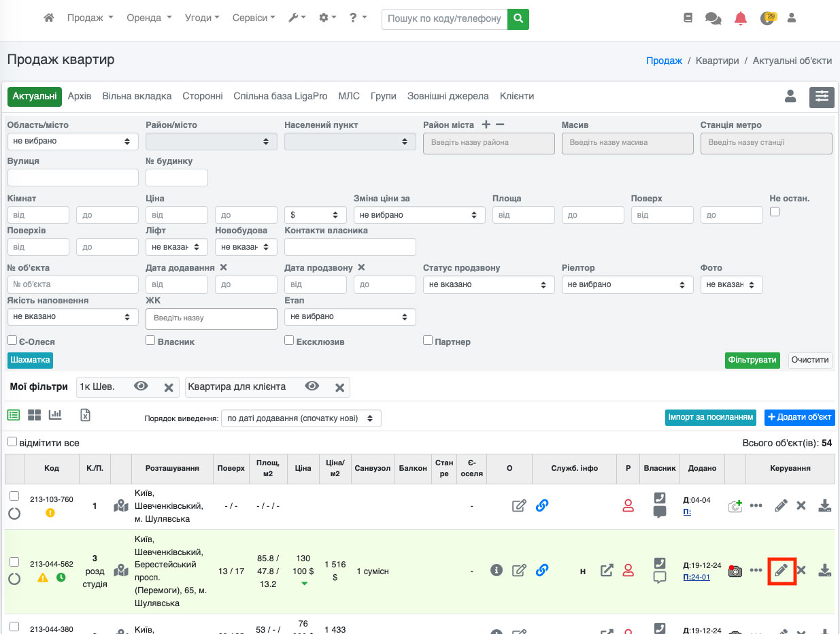
Task: Tick the Власник checkbox
Action: (x=150, y=340)
